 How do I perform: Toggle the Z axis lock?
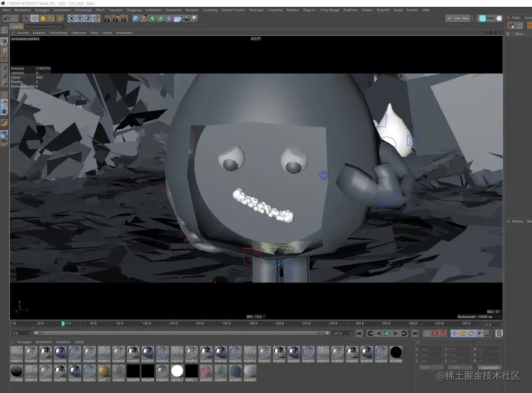click(x=88, y=18)
